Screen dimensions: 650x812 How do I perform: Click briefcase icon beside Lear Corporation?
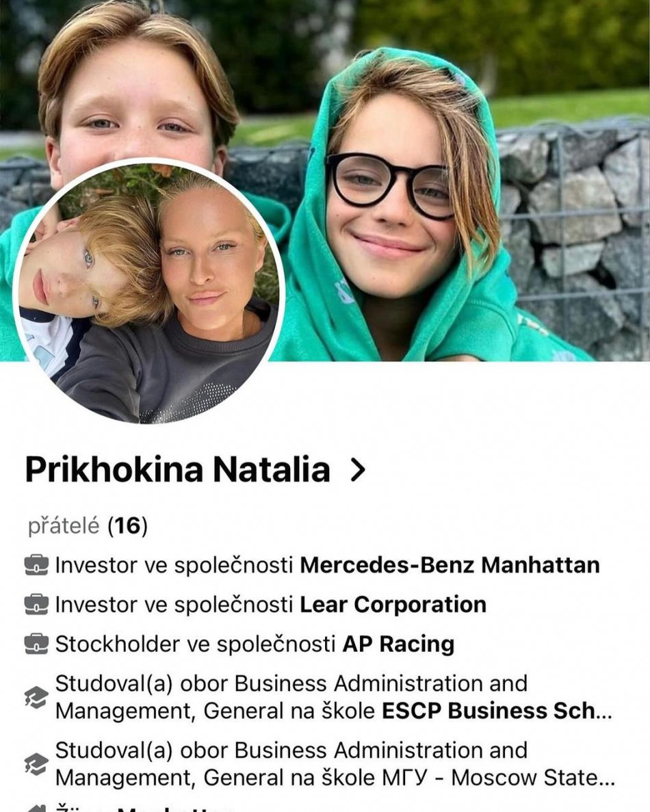pyautogui.click(x=36, y=605)
